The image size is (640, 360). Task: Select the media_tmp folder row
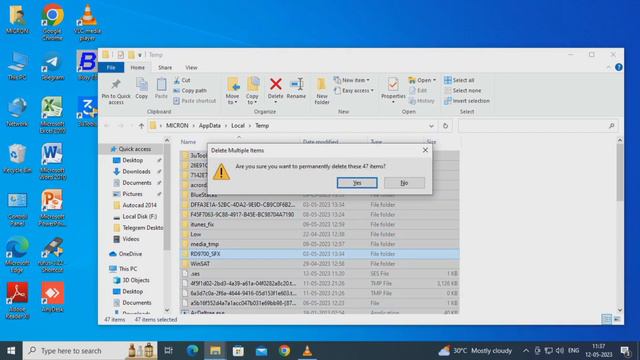pos(320,244)
